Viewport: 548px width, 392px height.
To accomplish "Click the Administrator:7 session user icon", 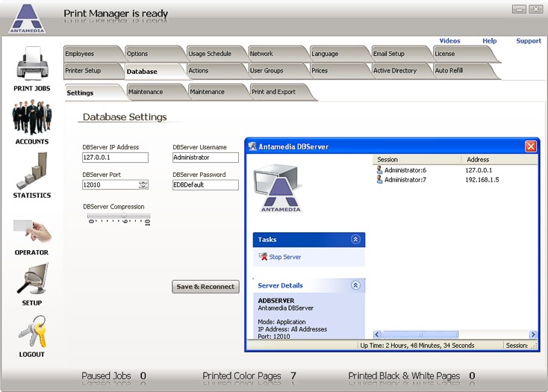I will tap(379, 180).
